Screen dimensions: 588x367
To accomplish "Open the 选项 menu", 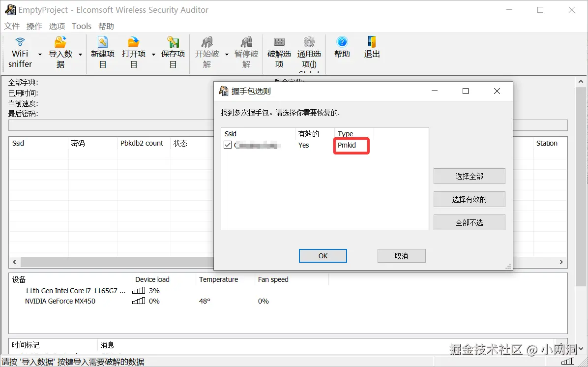I will click(x=57, y=26).
